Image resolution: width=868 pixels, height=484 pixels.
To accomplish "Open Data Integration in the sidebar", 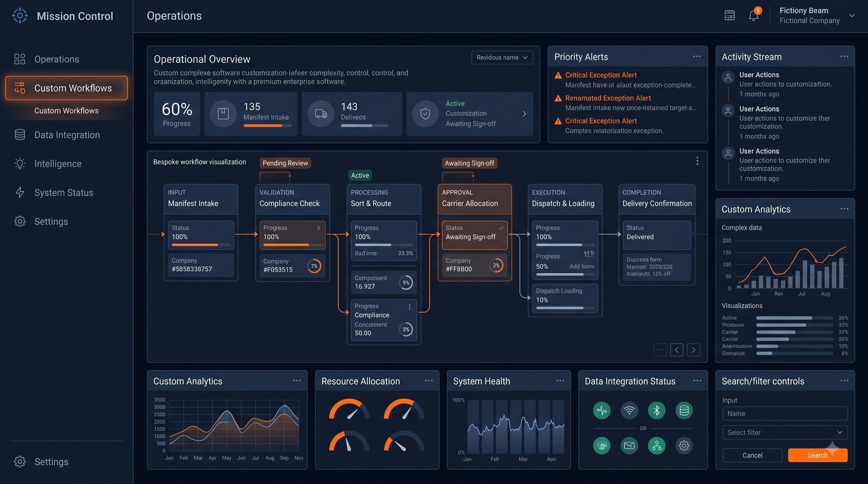I will tap(66, 135).
